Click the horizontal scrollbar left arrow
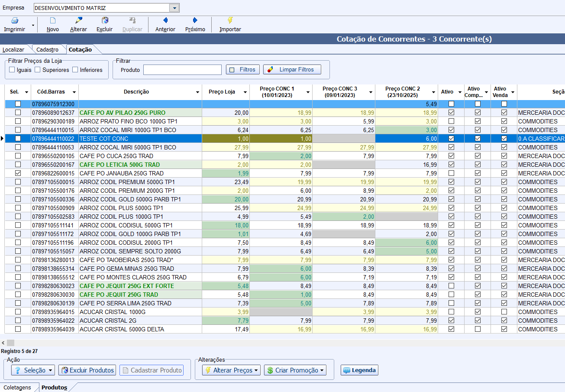 (x=3, y=343)
